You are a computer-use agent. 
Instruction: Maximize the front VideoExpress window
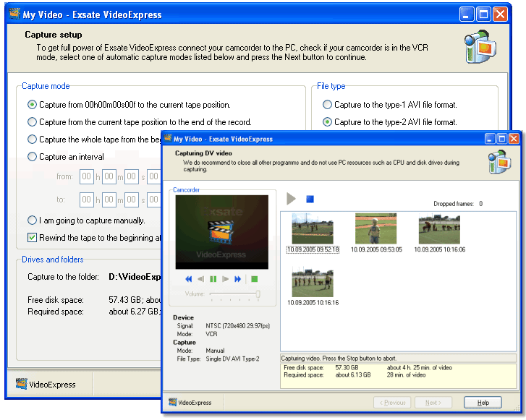(x=502, y=139)
